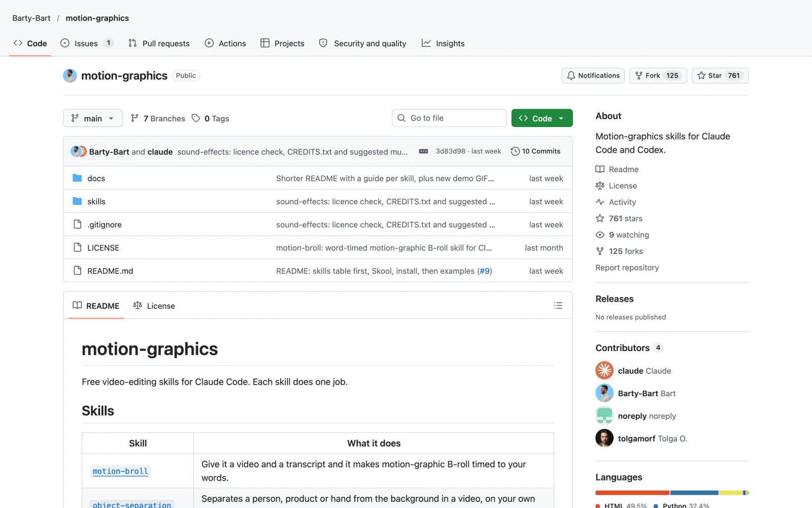
Task: Click the orange HTML language bar segment
Action: click(632, 493)
